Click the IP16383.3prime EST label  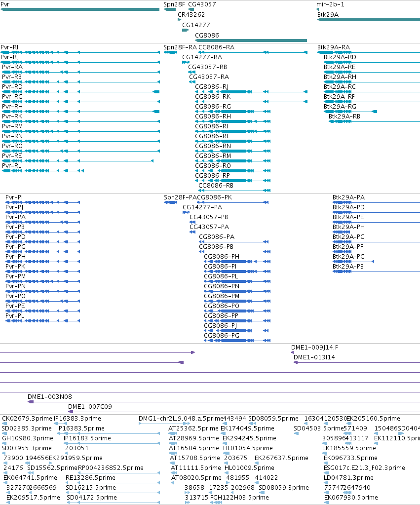[77, 419]
